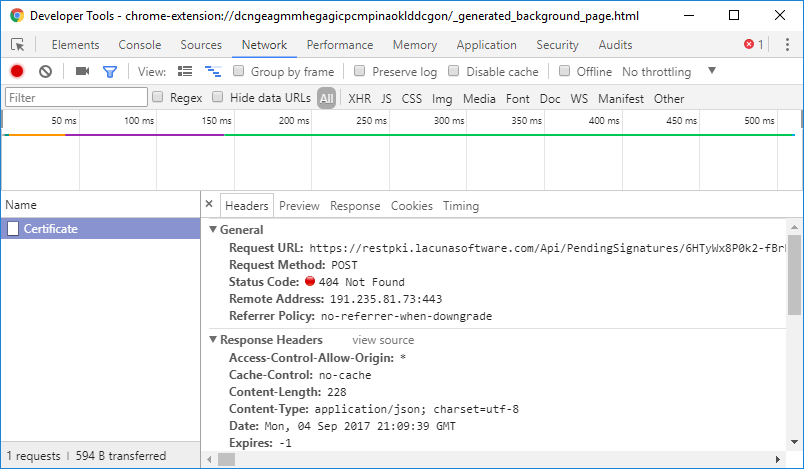Click the headers pane scroll right arrow

[x=778, y=459]
